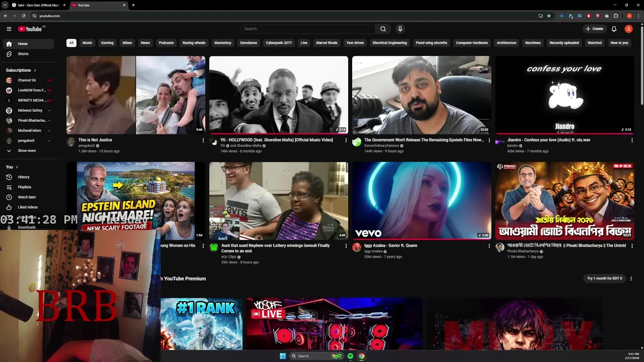
Task: Select the All filter chip
Action: tap(71, 43)
